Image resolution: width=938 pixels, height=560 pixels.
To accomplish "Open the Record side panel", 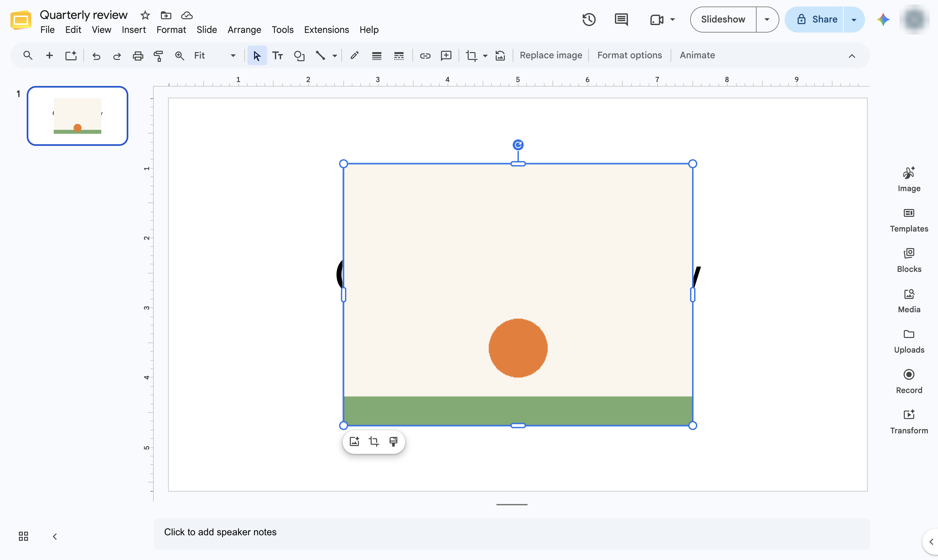I will [x=909, y=381].
